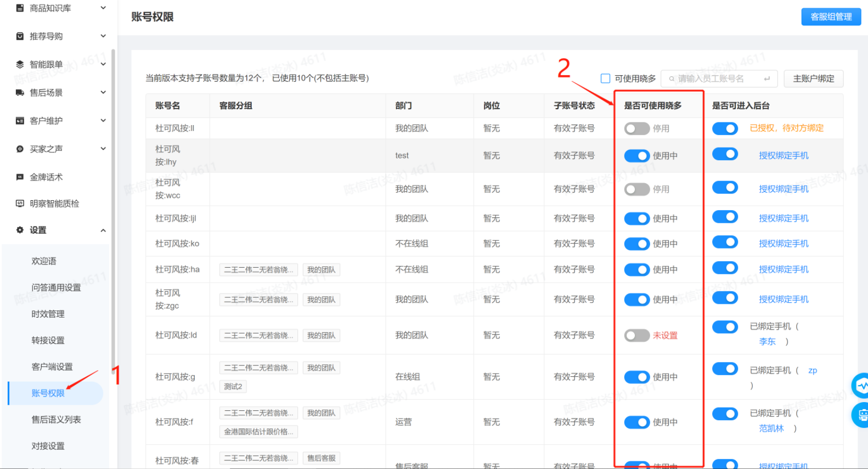
Task: Open the 对接设置 page
Action: [x=48, y=446]
